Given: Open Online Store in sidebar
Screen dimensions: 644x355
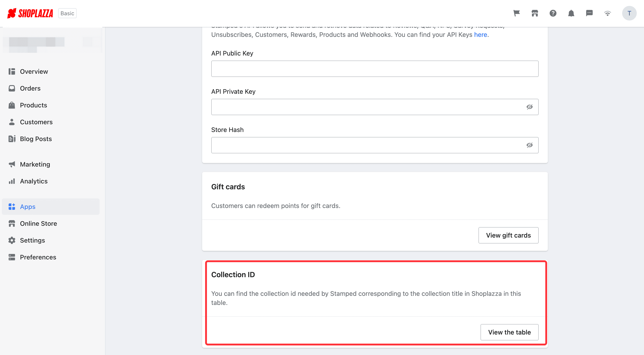Looking at the screenshot, I should (51, 223).
